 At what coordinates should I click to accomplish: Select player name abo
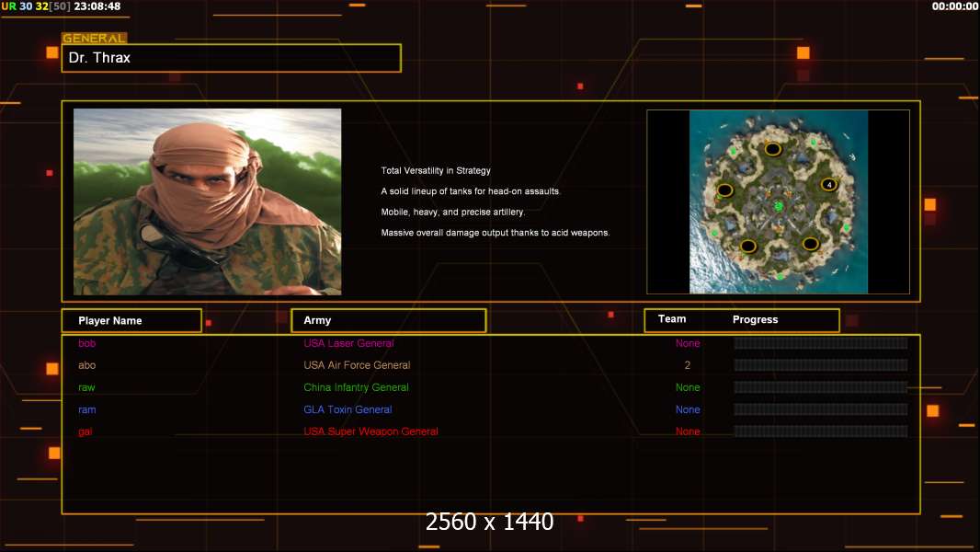click(x=86, y=365)
